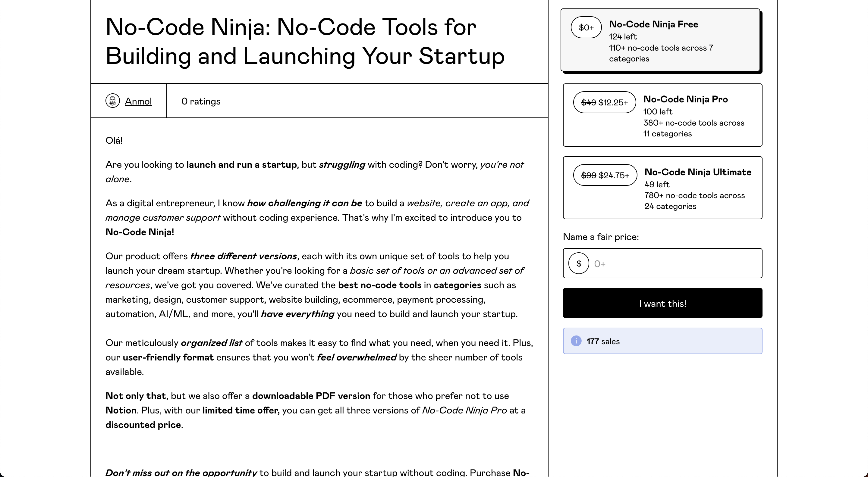The height and width of the screenshot is (477, 868).
Task: Click the 'Olá!' greeting text
Action: pos(114,140)
